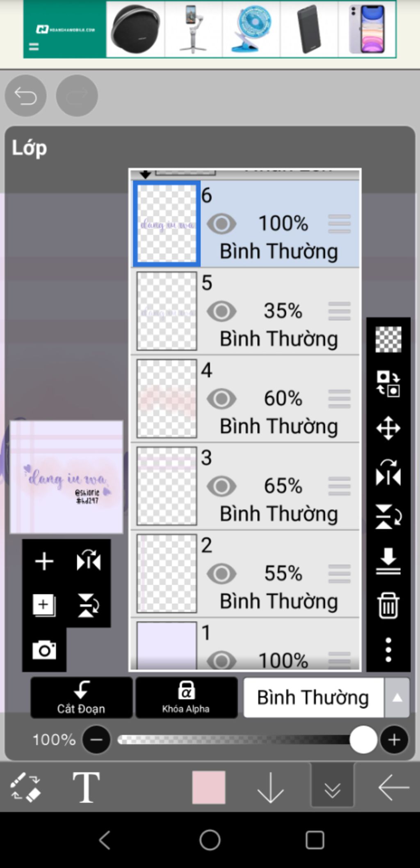Open camera to import a photo layer
420x868 pixels.
click(44, 650)
